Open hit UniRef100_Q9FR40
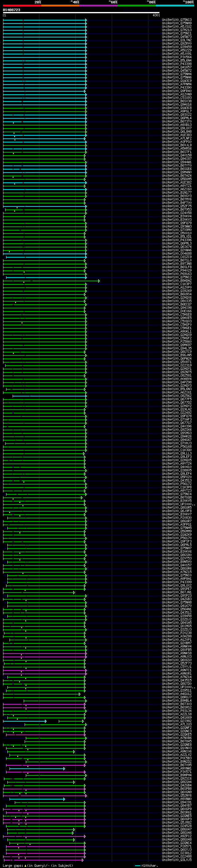The height and width of the screenshot is (868, 197). pos(177,91)
